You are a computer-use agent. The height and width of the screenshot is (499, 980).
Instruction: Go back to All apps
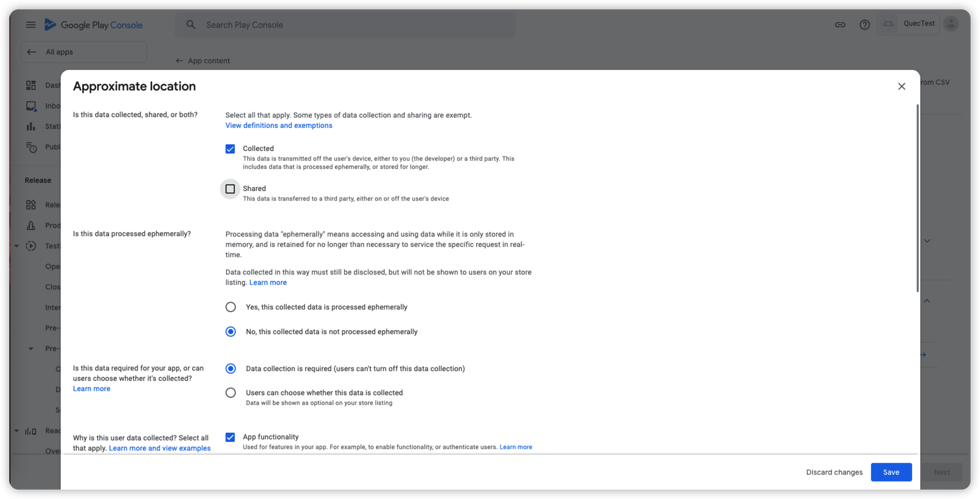pos(84,52)
